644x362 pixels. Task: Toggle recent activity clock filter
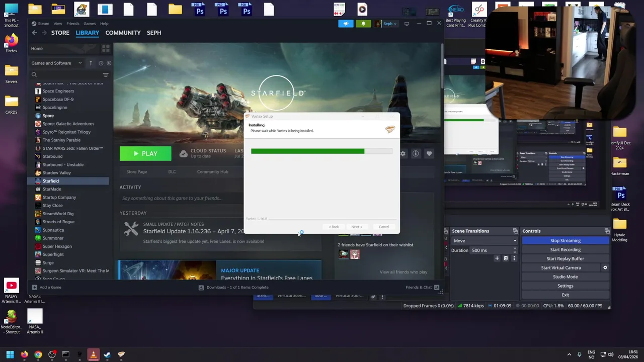coord(101,63)
